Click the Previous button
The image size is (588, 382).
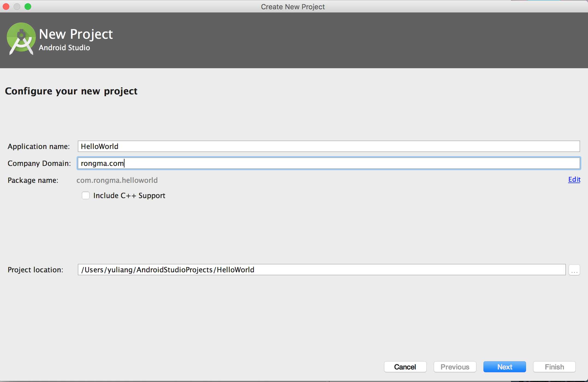click(x=455, y=367)
